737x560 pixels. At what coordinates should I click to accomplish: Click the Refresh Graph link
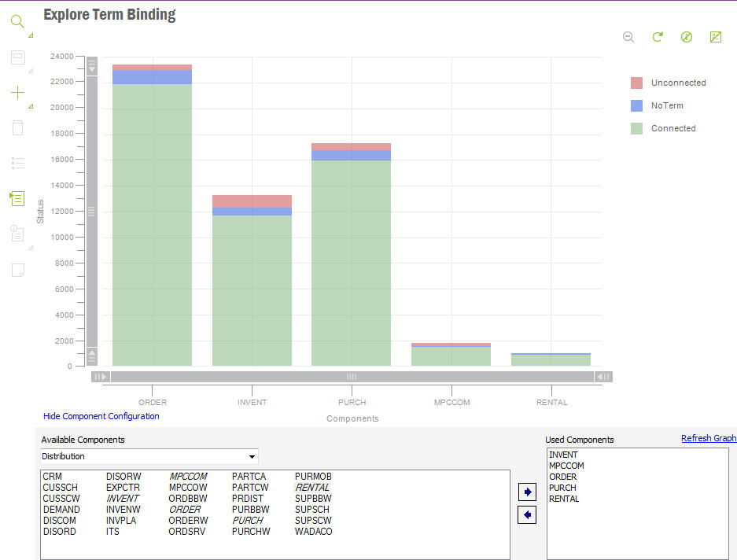point(708,438)
